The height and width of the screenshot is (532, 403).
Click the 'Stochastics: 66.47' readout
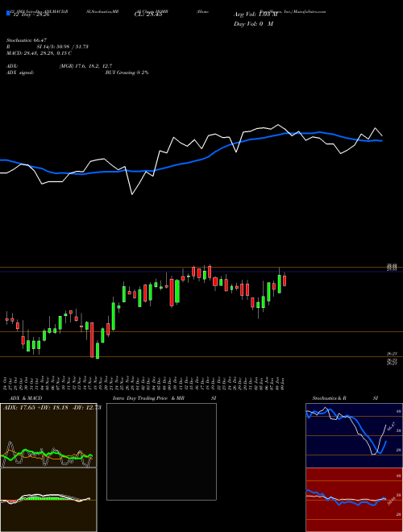point(27,40)
